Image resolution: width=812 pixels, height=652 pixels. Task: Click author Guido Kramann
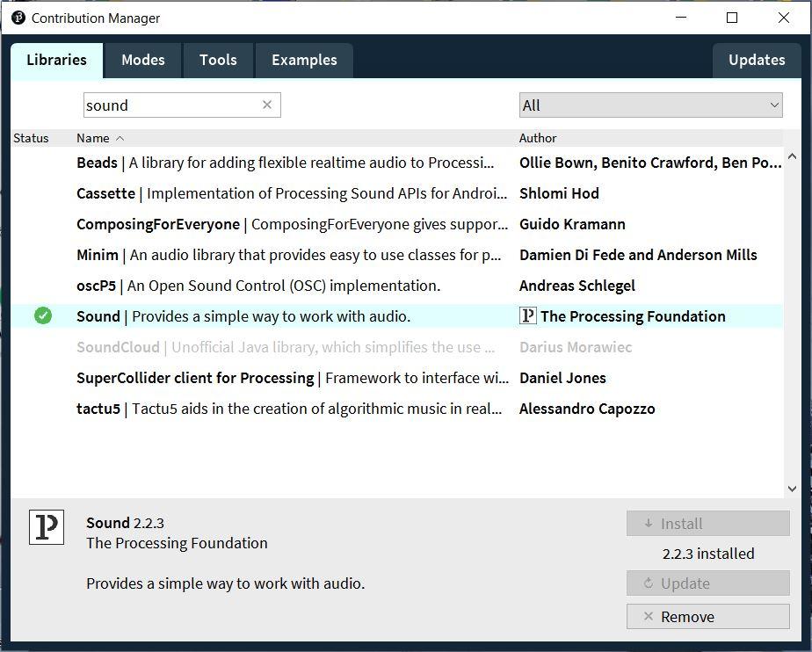click(572, 224)
